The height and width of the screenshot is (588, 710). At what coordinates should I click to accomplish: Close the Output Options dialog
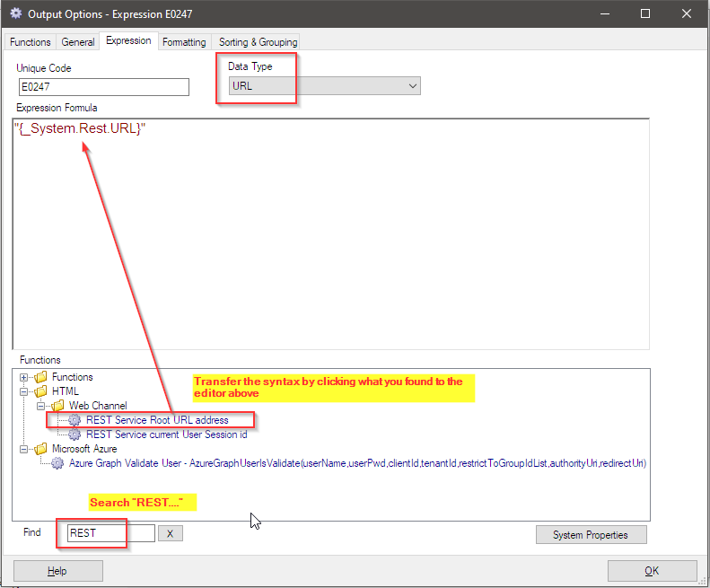click(687, 13)
